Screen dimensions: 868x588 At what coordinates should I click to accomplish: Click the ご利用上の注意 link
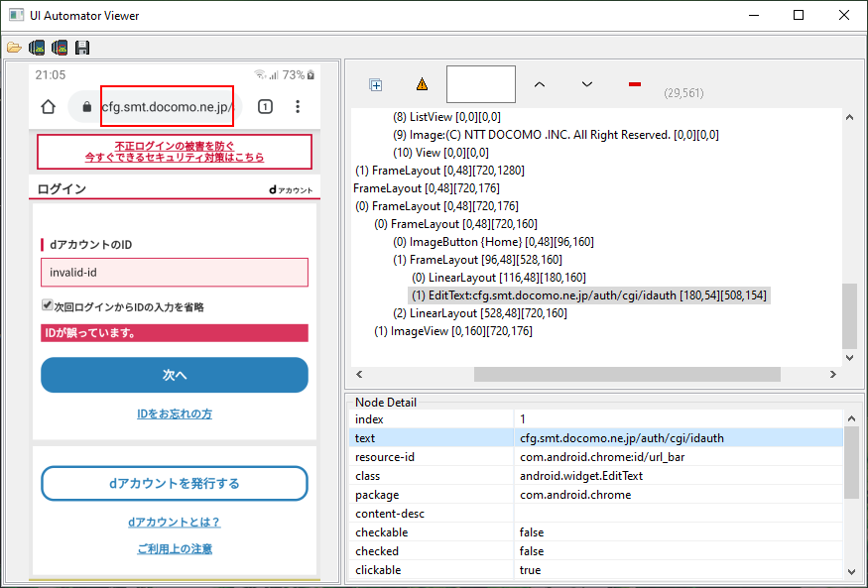(x=175, y=548)
